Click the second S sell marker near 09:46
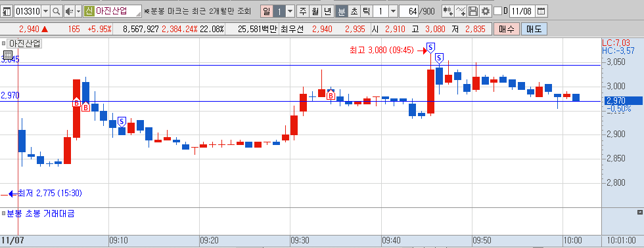Screen dimensions: 644x248 439,58
